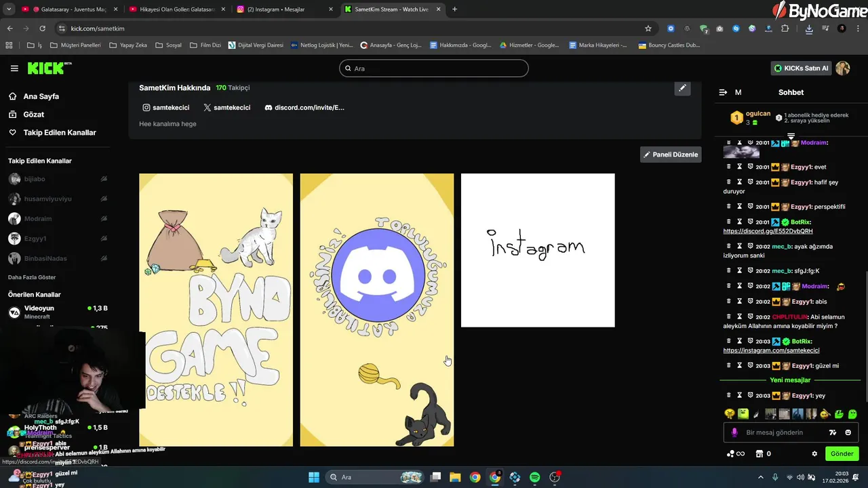Screen dimensions: 868x488
Task: Open Chrome downloads icon
Action: 809,28
